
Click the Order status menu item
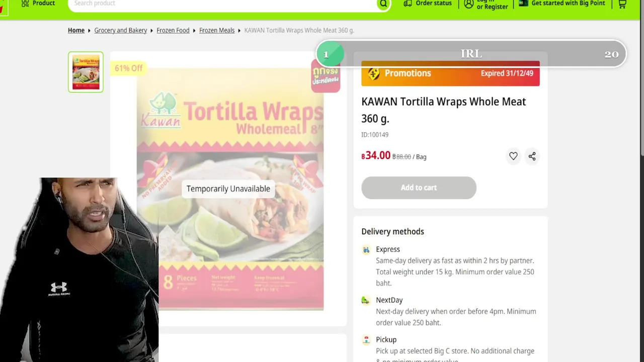[x=434, y=3]
